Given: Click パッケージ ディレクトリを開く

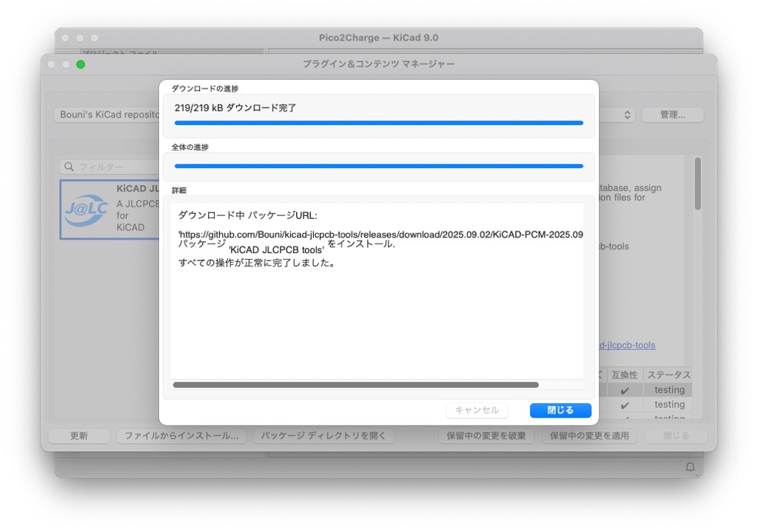Looking at the screenshot, I should pyautogui.click(x=323, y=436).
